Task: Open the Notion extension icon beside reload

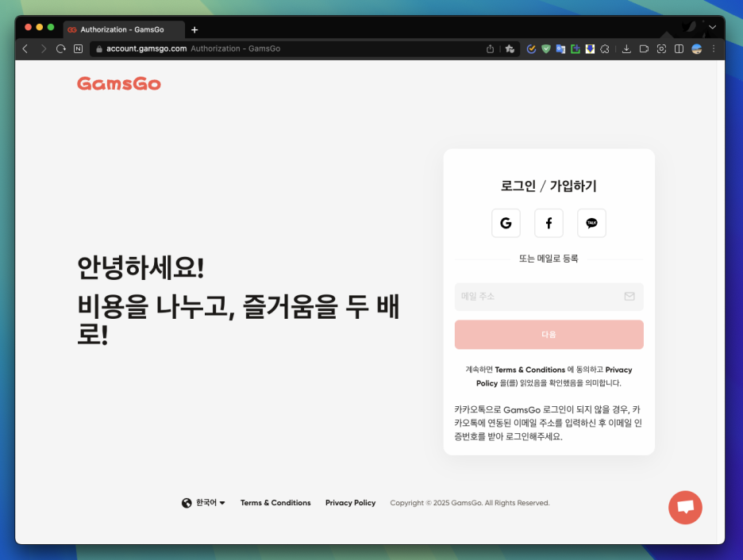Action: (78, 48)
